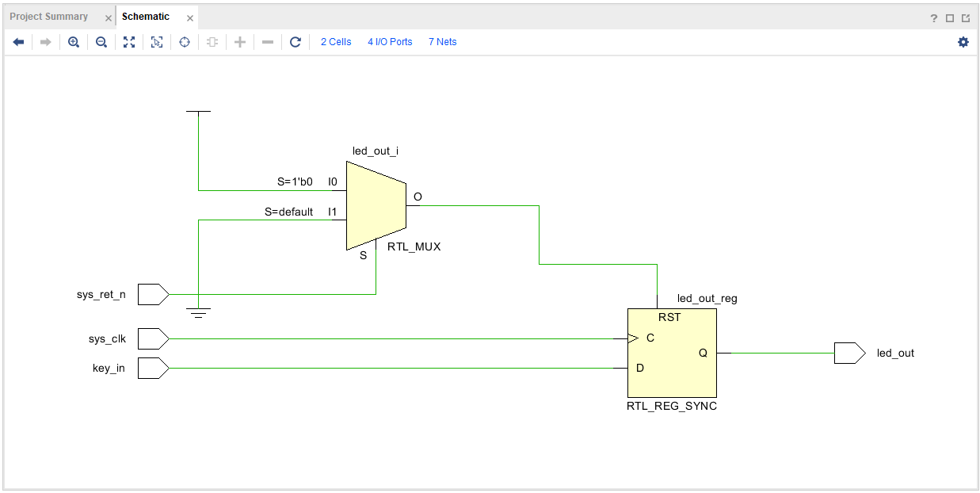Select the led_out output port symbol
This screenshot has height=493, width=980.
point(849,354)
